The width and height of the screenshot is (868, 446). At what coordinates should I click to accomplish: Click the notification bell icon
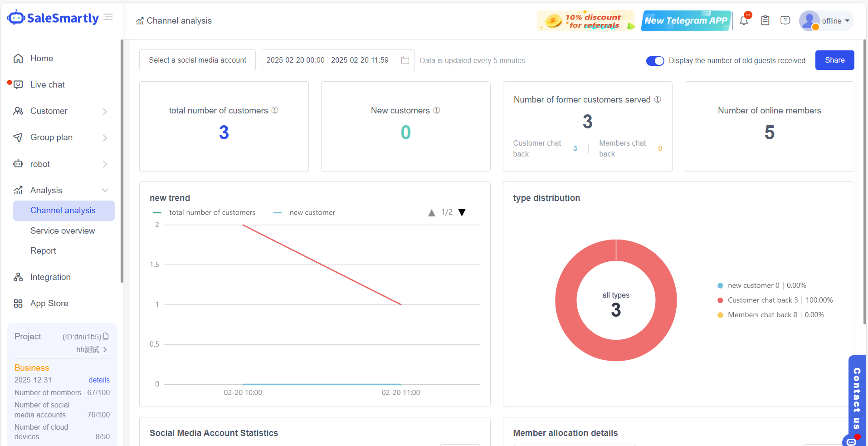[744, 20]
